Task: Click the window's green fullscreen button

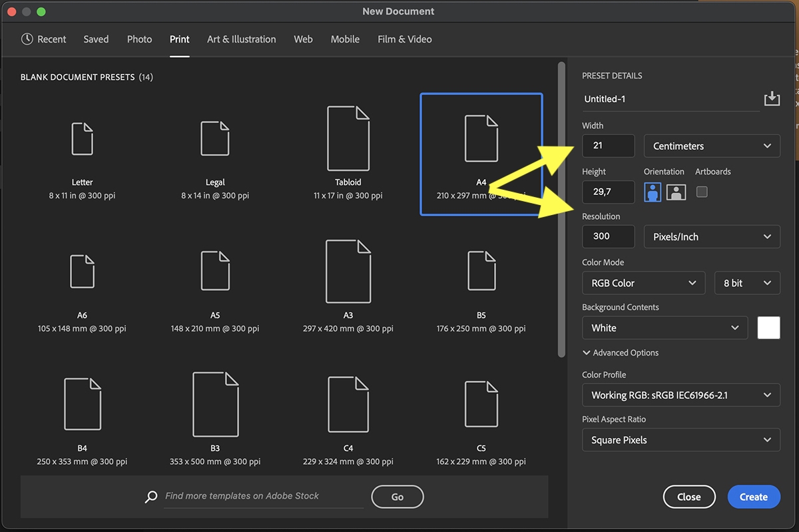Action: point(41,12)
